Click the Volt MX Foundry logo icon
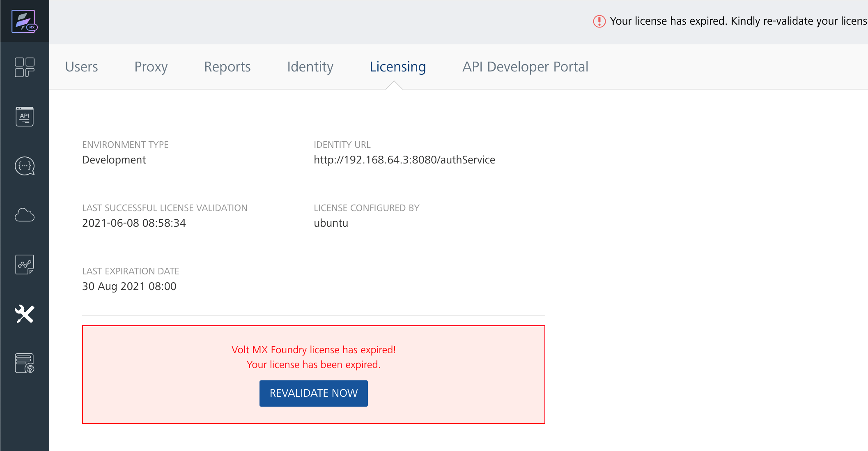This screenshot has width=868, height=451. [x=25, y=21]
